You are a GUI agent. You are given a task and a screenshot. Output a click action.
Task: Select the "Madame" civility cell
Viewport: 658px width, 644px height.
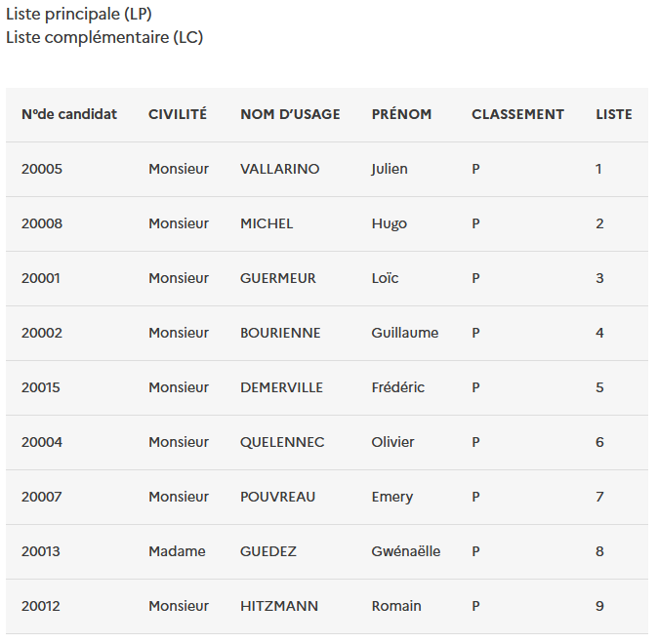point(177,551)
